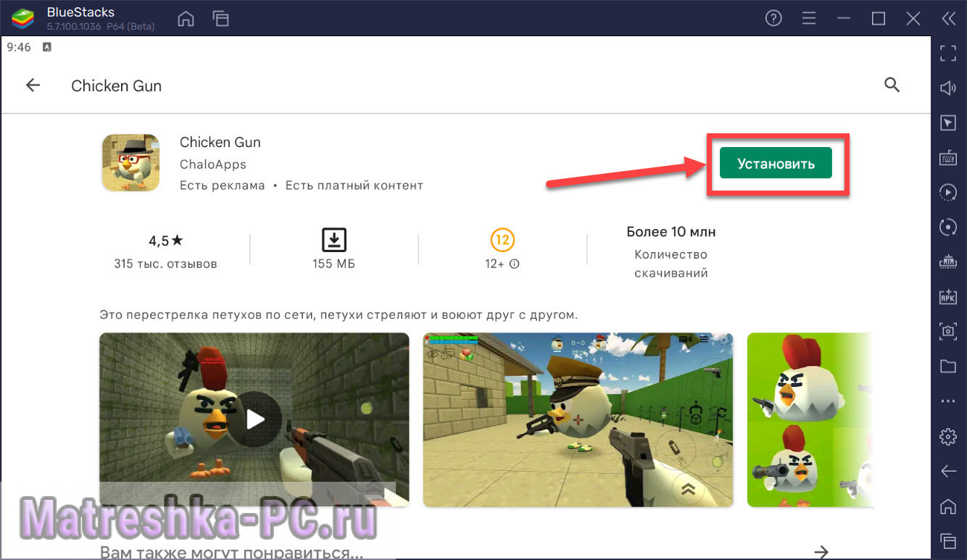Toggle fullscreen mode in the side toolbar

[x=948, y=53]
